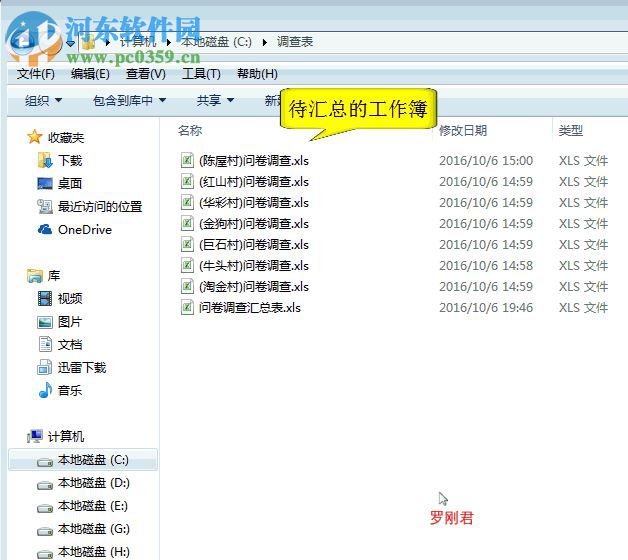Expand the arrow after 本地磁盘 (C:) in address bar

coord(264,42)
